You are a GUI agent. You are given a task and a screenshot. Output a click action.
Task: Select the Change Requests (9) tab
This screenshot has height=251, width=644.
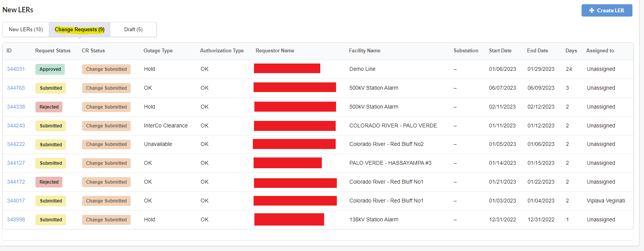79,30
